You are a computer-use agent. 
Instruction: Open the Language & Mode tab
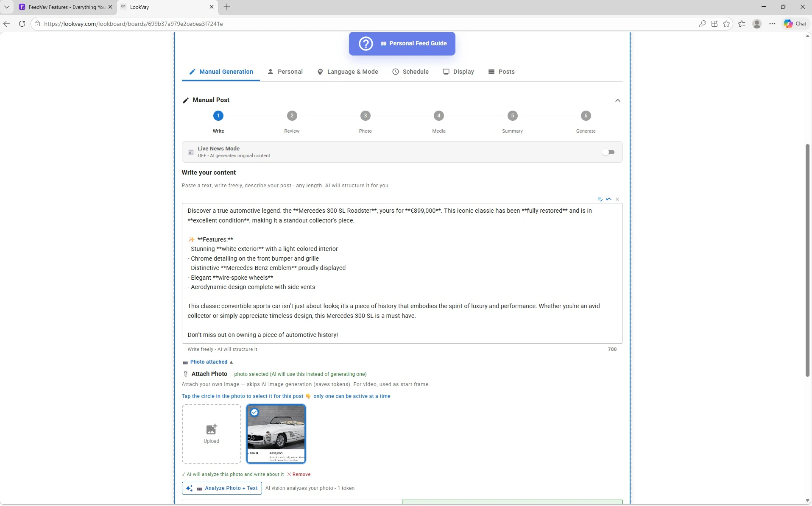[348, 72]
